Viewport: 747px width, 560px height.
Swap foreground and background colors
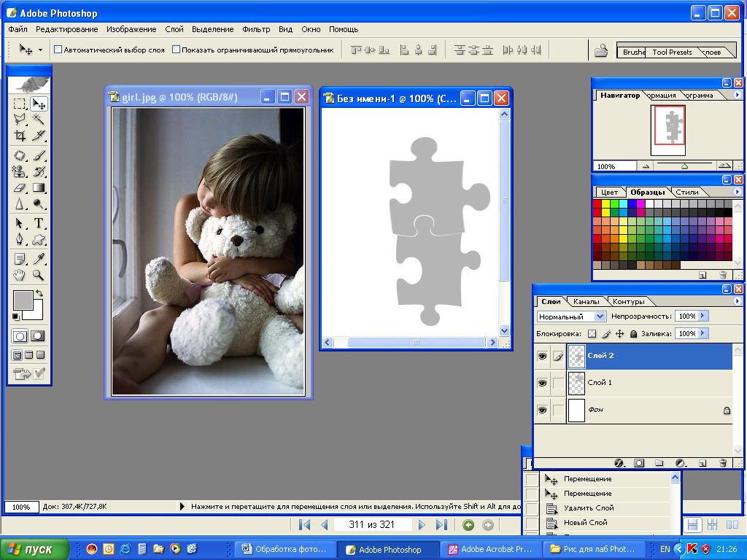[x=39, y=293]
